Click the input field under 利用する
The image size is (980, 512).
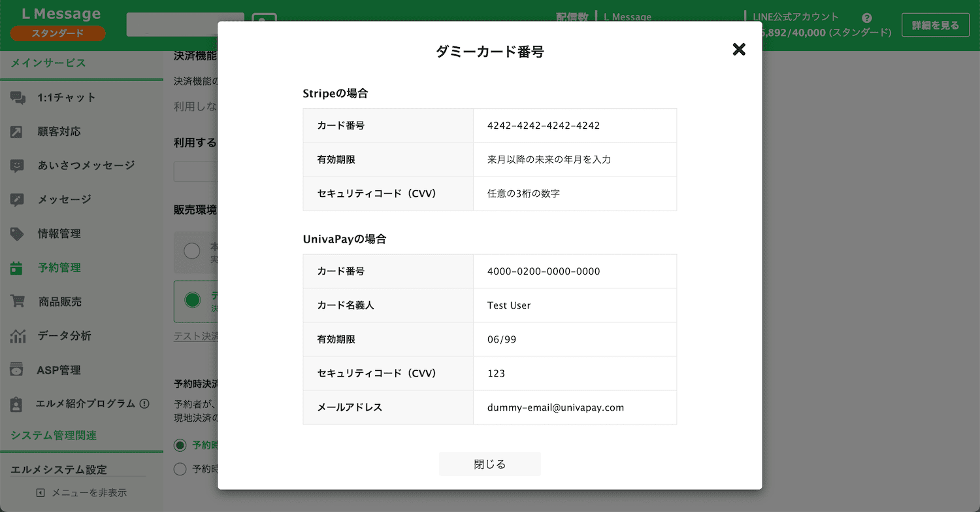195,171
